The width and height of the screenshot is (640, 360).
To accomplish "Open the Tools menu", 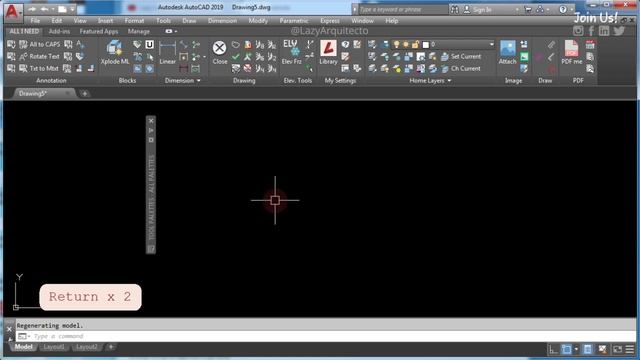I will (x=163, y=20).
